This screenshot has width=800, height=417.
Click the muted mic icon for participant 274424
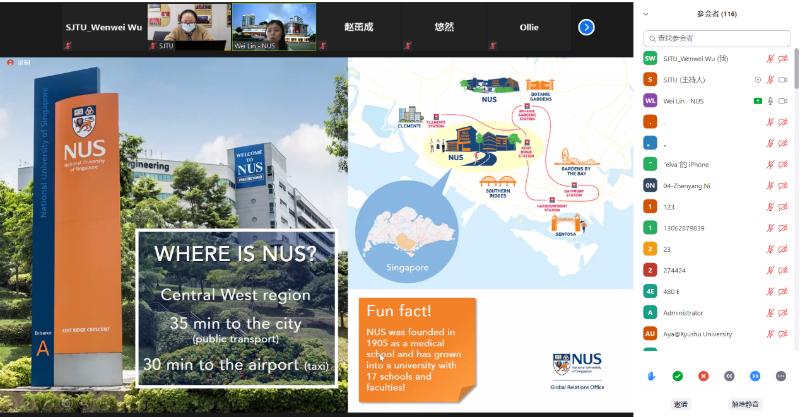770,271
